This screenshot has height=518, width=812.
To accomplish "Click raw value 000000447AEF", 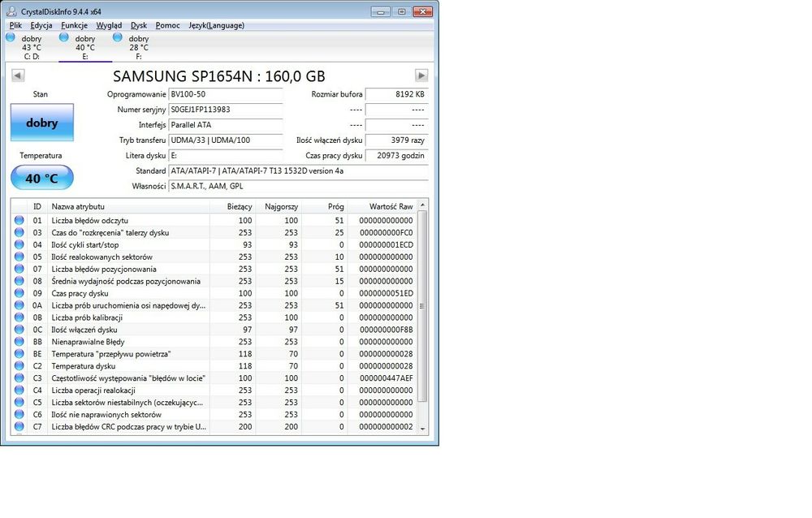I will (x=387, y=378).
